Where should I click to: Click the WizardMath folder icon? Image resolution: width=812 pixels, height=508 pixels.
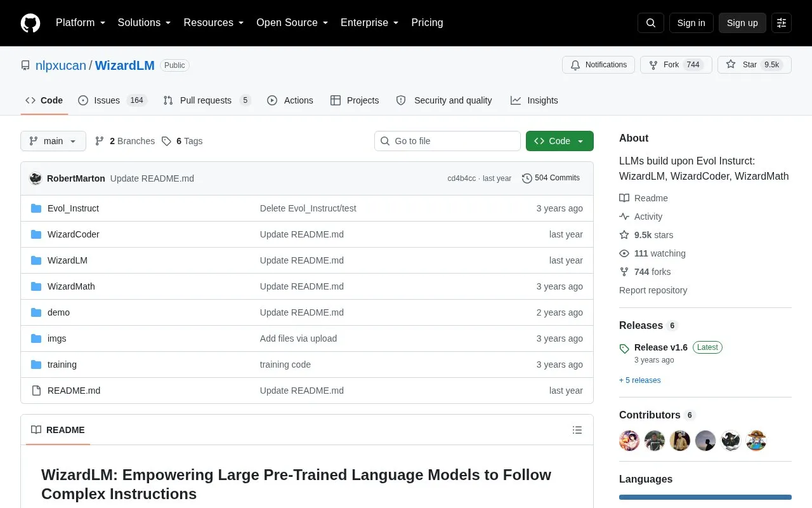point(36,286)
